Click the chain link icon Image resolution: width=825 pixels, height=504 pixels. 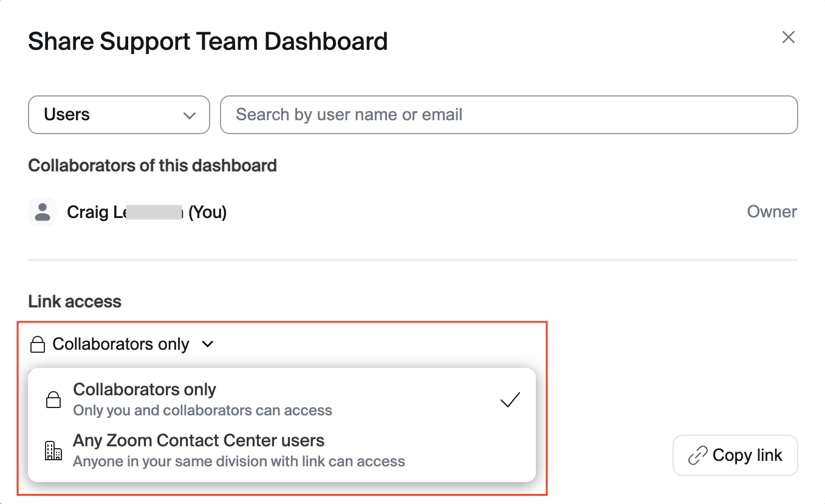point(697,455)
